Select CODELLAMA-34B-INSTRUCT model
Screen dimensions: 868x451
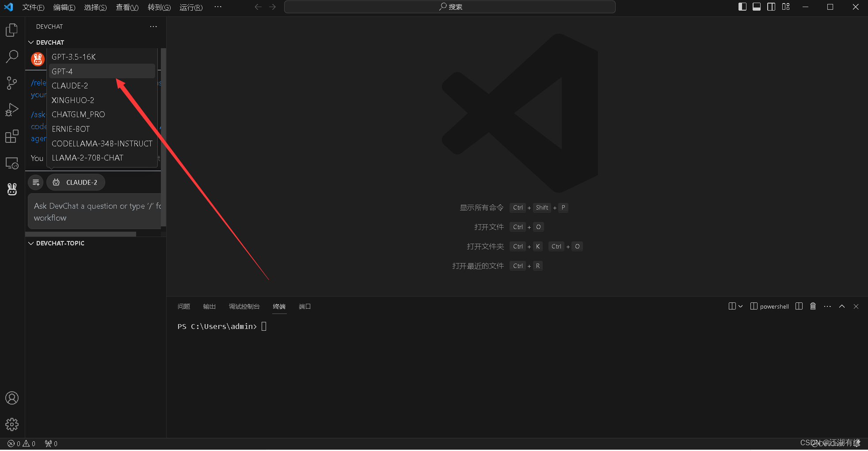pyautogui.click(x=102, y=144)
